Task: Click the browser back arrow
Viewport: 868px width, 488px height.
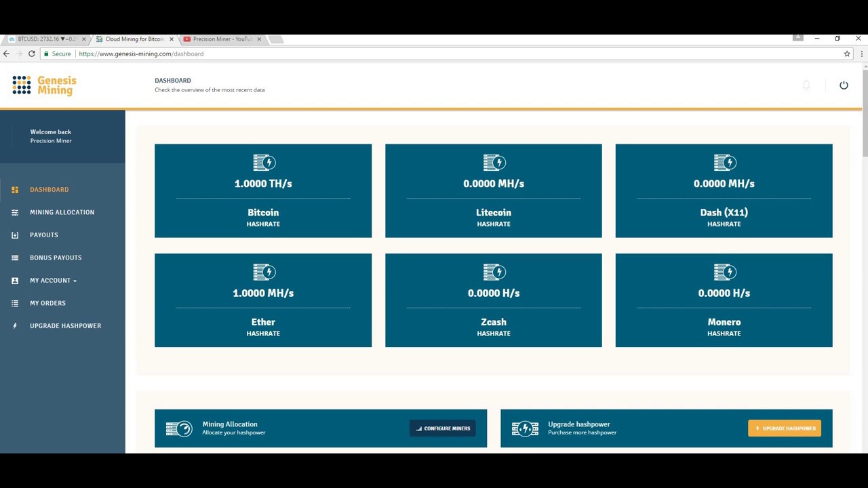Action: pyautogui.click(x=7, y=54)
